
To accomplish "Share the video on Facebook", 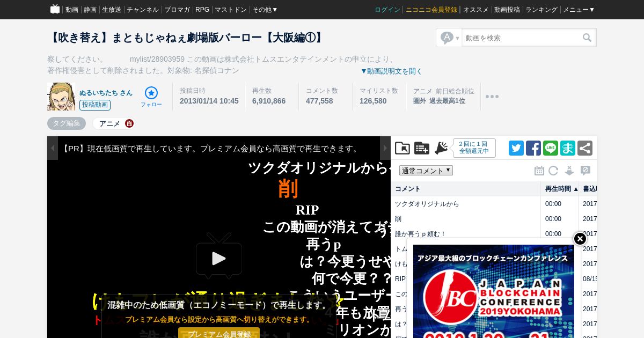I will coord(533,148).
